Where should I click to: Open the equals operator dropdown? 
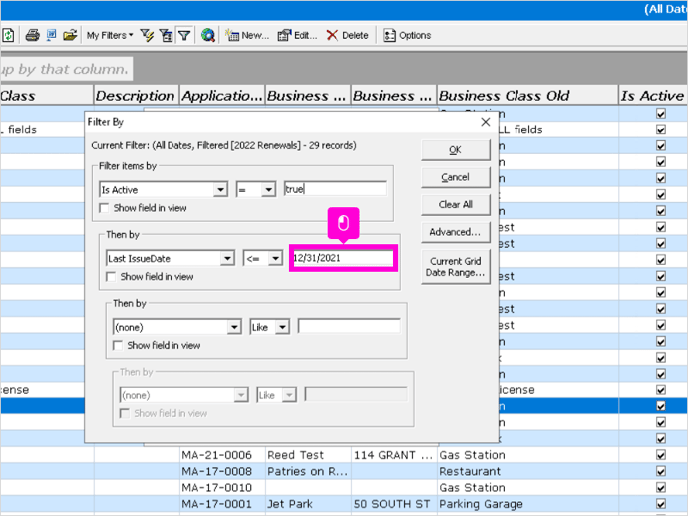(x=268, y=190)
